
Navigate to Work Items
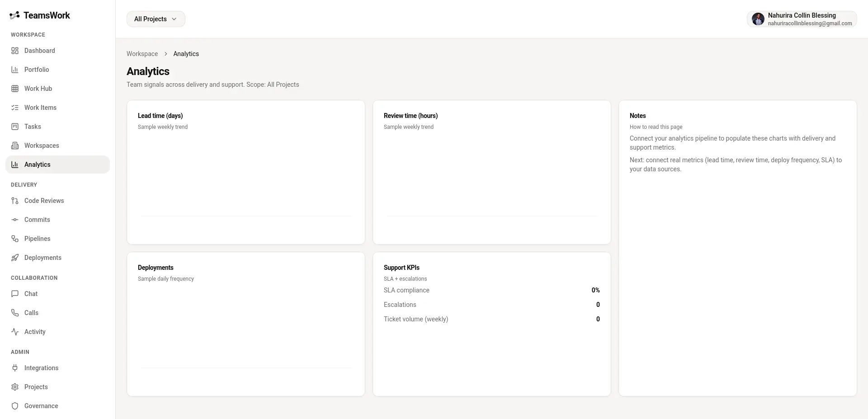point(57,108)
